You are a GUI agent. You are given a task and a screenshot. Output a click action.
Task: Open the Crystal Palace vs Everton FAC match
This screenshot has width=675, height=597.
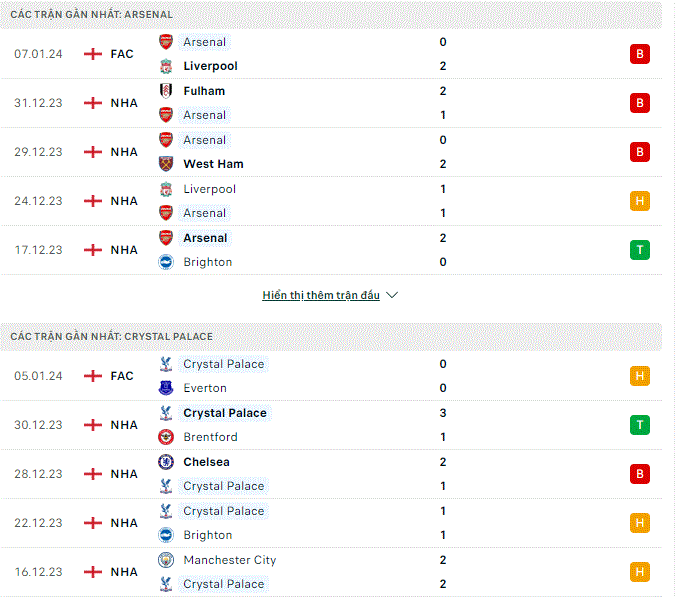(331, 376)
